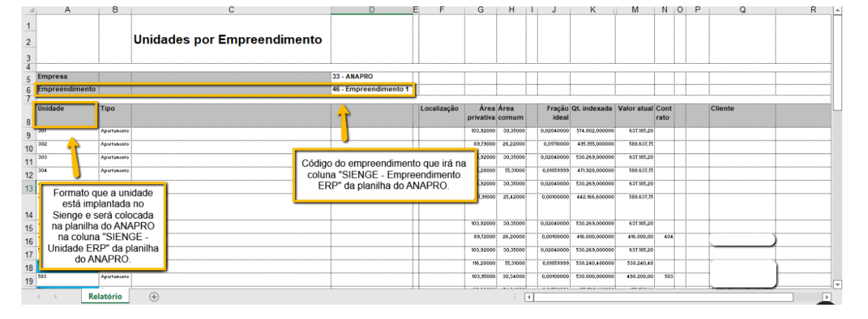Viewport: 868px width, 319px height.
Task: Click the 'Tipo' column heading cell
Action: [114, 116]
